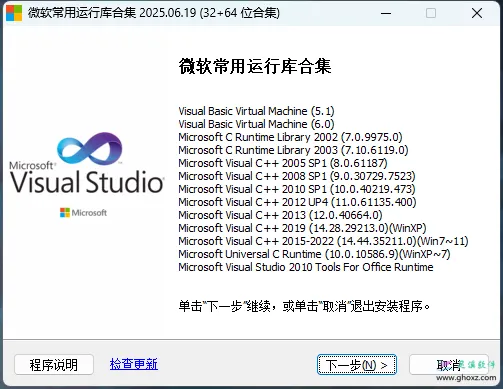
Task: Follow the 检查更新 link
Action: point(134,364)
